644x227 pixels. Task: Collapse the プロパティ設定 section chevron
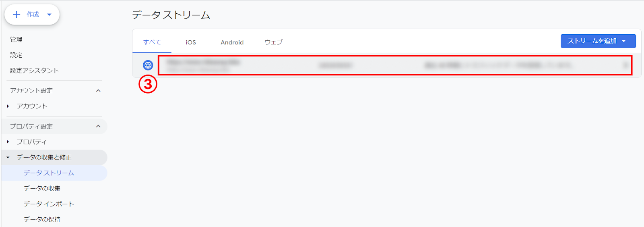coord(98,126)
